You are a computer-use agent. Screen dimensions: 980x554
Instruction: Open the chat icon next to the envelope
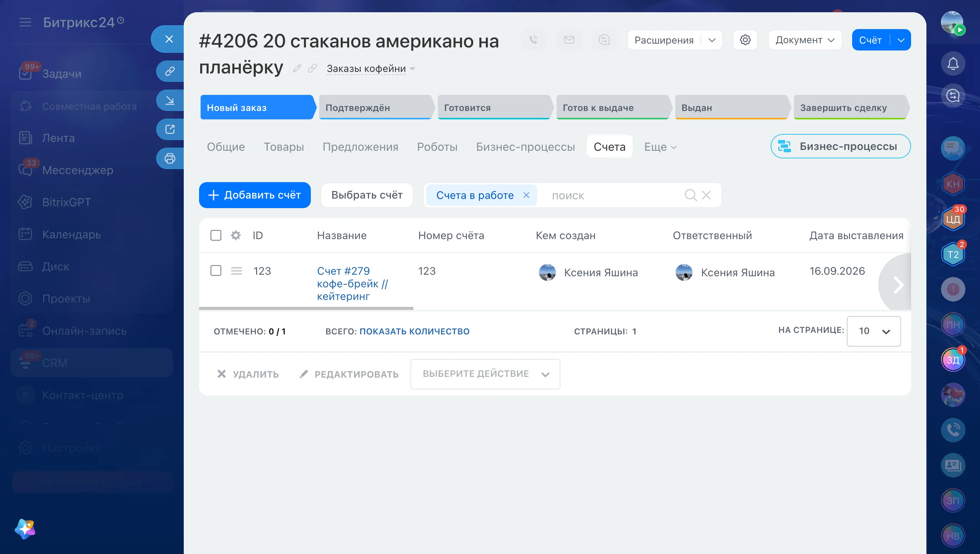coord(604,40)
